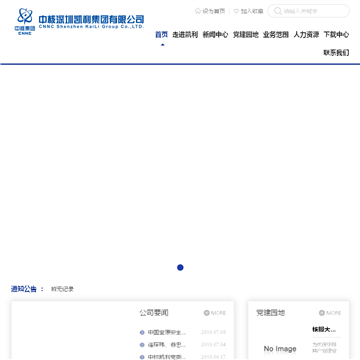Click the No Image thumbnail placeholder
Screen dimensions: 360x360
click(280, 349)
